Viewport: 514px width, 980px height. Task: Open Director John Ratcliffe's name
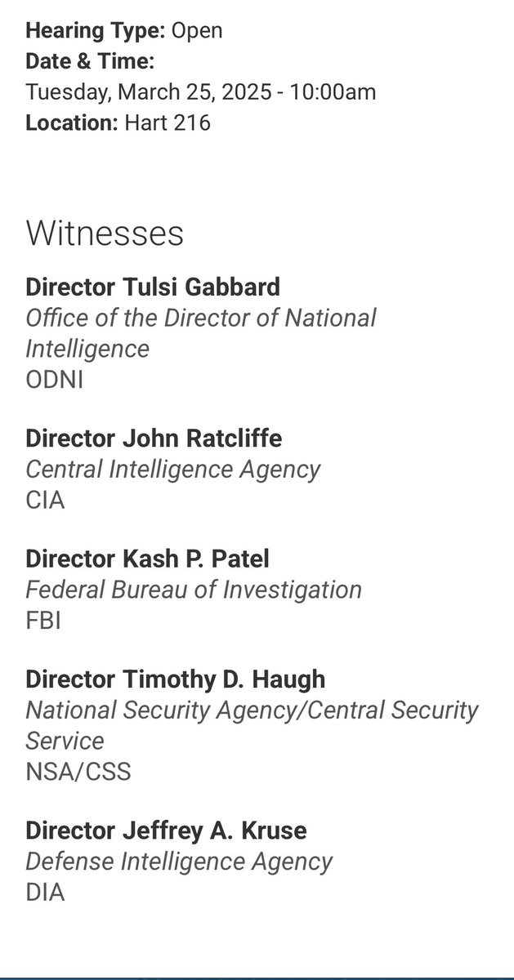click(154, 439)
